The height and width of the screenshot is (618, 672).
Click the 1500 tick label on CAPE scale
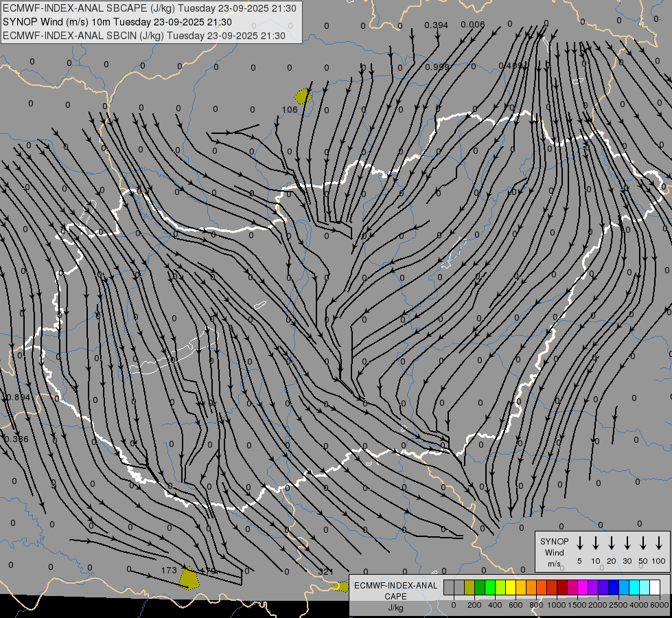[x=577, y=605]
